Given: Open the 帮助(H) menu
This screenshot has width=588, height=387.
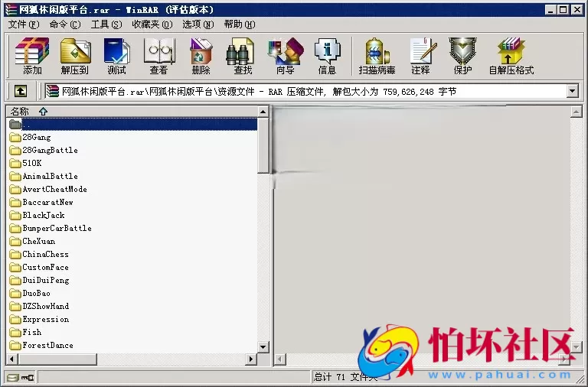Looking at the screenshot, I should click(240, 24).
